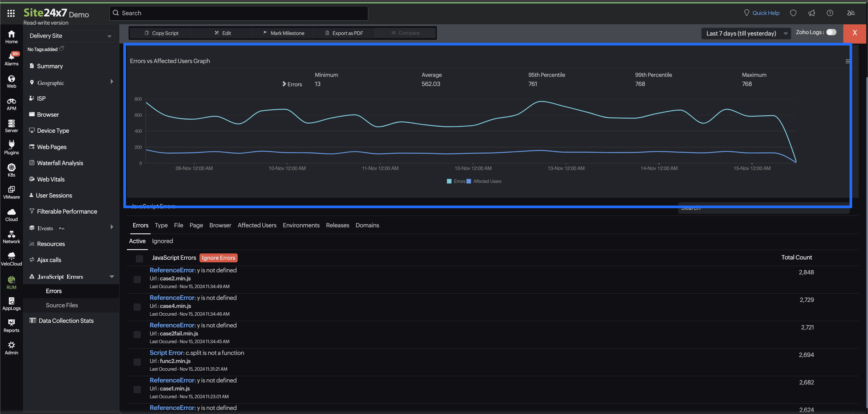Screen dimensions: 868x414
Task: Click the Ignore Errors button
Action: 218,258
